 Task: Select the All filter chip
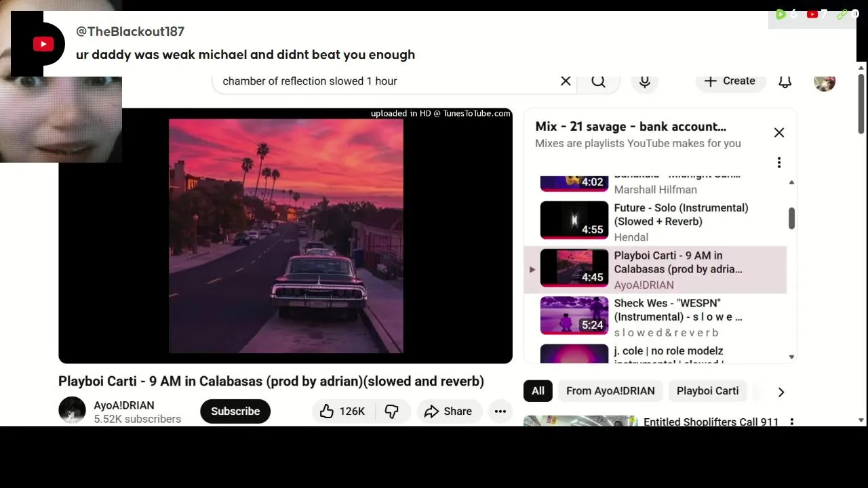pyautogui.click(x=538, y=391)
